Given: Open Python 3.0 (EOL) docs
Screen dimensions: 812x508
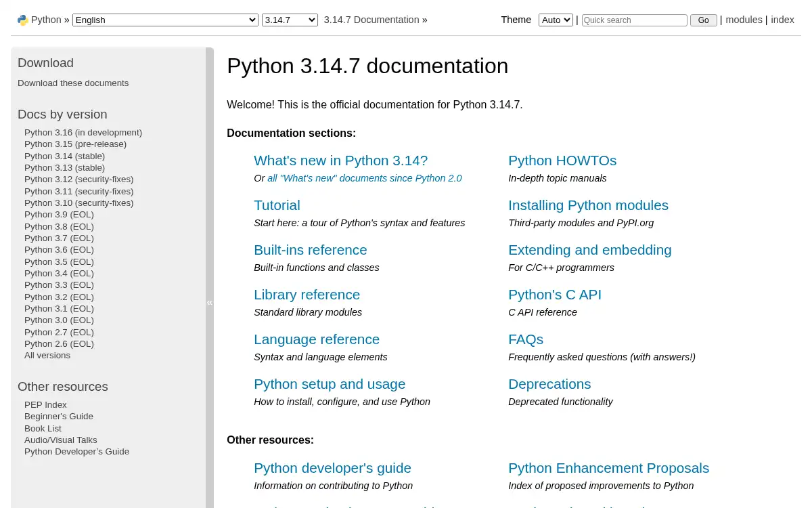Looking at the screenshot, I should pos(59,320).
